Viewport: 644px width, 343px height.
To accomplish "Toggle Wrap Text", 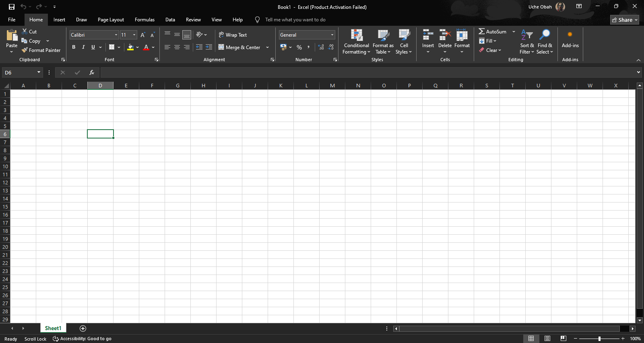I will click(x=233, y=35).
